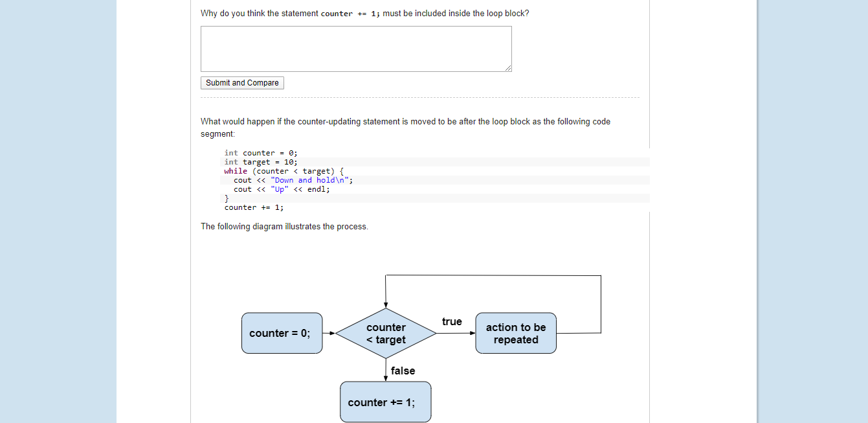Click the 'true' label in the flowchart

coord(452,322)
